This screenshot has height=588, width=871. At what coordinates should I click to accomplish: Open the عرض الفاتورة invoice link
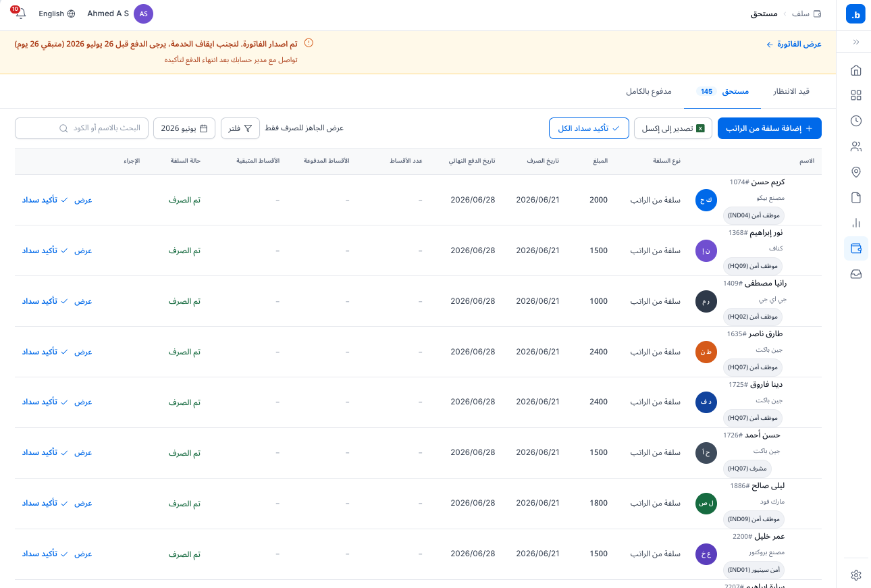click(794, 44)
